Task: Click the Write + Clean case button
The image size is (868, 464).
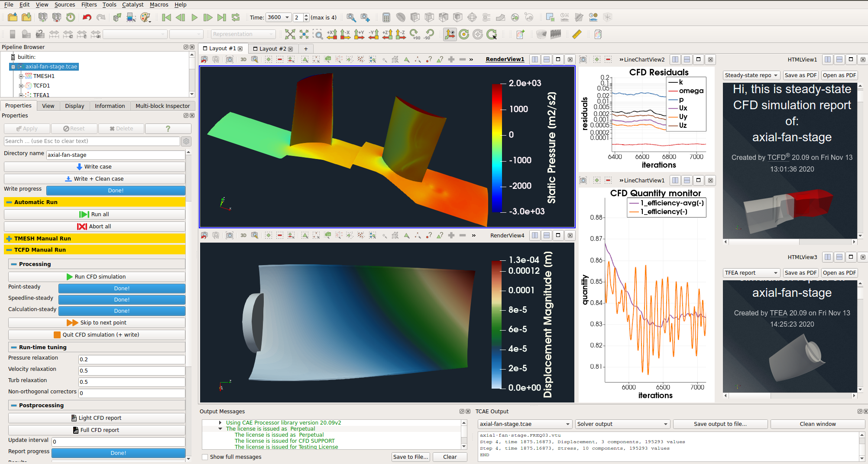Action: (x=94, y=179)
